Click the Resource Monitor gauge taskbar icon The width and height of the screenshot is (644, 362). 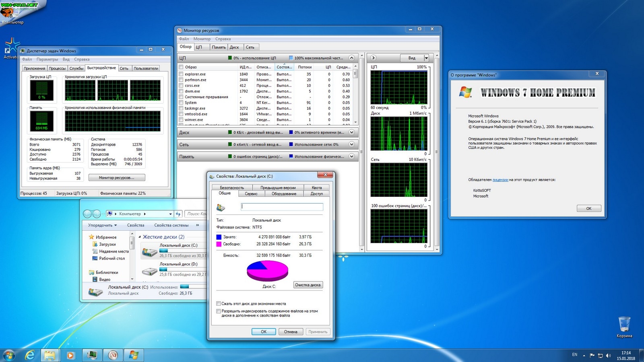[x=113, y=355]
